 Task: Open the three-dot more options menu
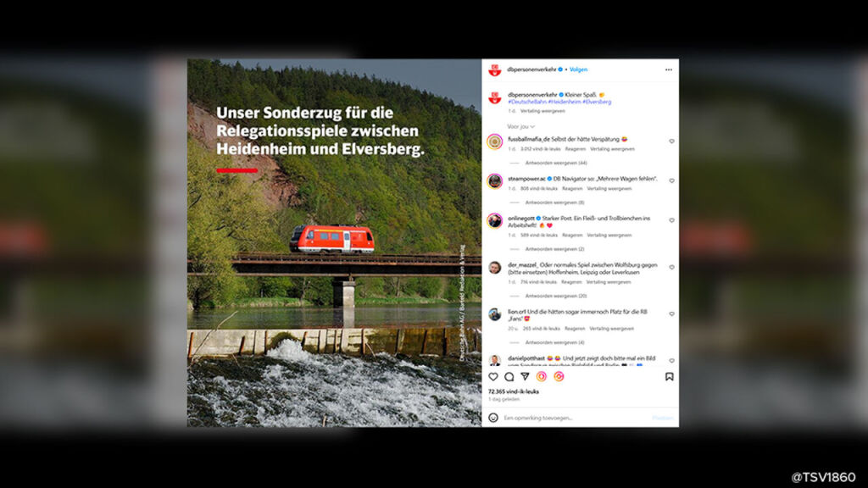669,69
